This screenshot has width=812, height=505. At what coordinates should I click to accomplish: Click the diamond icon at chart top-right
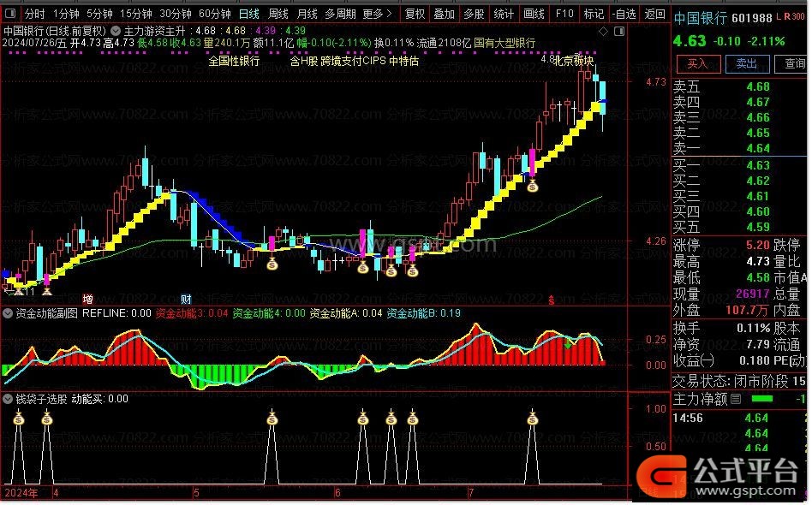click(x=603, y=32)
